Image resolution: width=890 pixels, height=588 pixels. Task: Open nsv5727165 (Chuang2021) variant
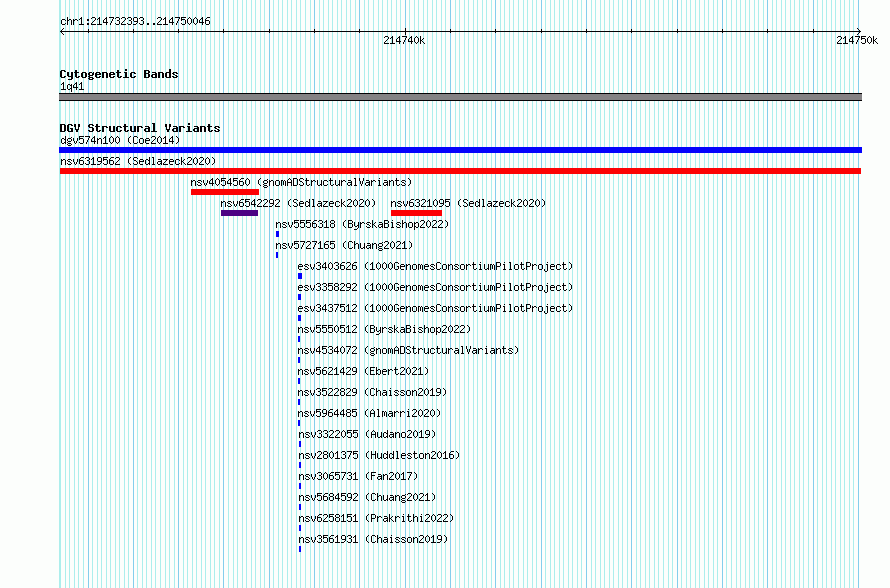[344, 245]
